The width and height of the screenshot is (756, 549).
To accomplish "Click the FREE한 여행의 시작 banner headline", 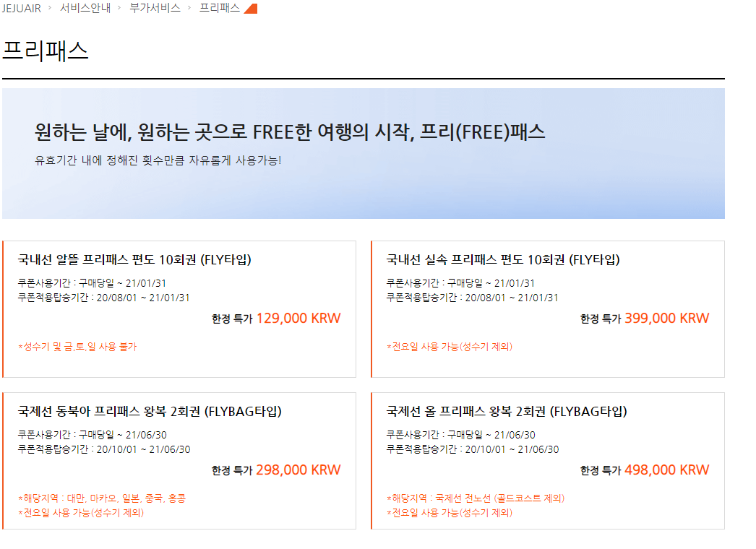I will tap(290, 132).
